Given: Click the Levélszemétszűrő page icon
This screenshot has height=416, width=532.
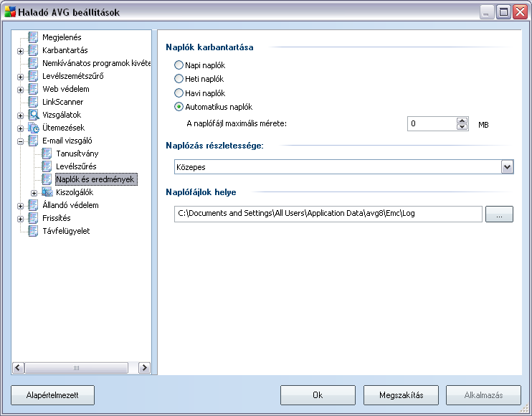Looking at the screenshot, I should (x=33, y=76).
